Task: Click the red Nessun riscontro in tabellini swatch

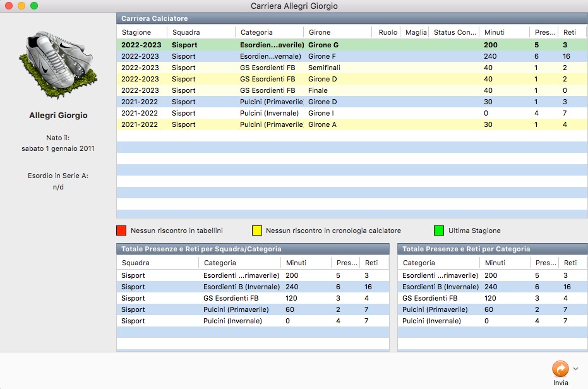Action: 121,230
